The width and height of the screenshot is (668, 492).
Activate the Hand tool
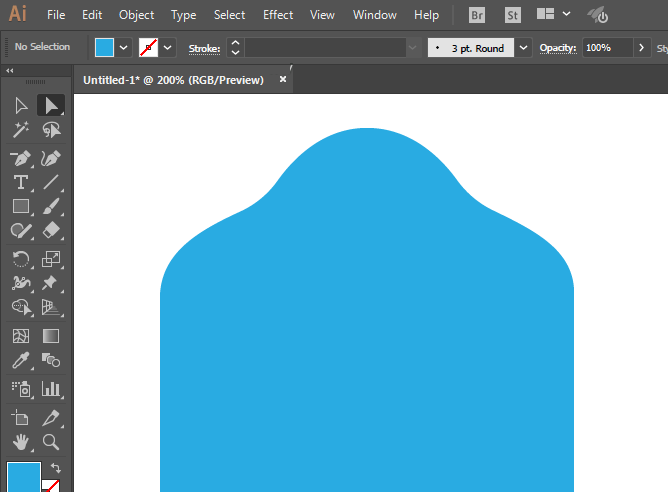coord(20,442)
